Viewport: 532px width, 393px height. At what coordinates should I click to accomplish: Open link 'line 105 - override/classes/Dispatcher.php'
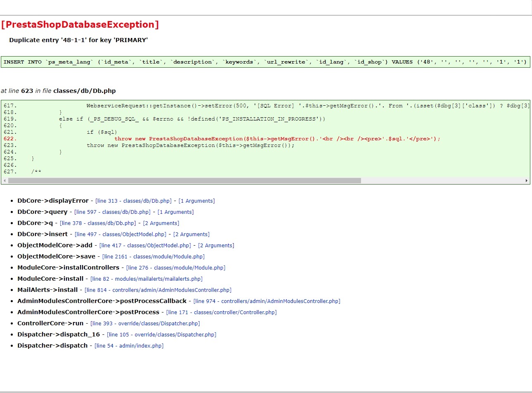pyautogui.click(x=161, y=335)
